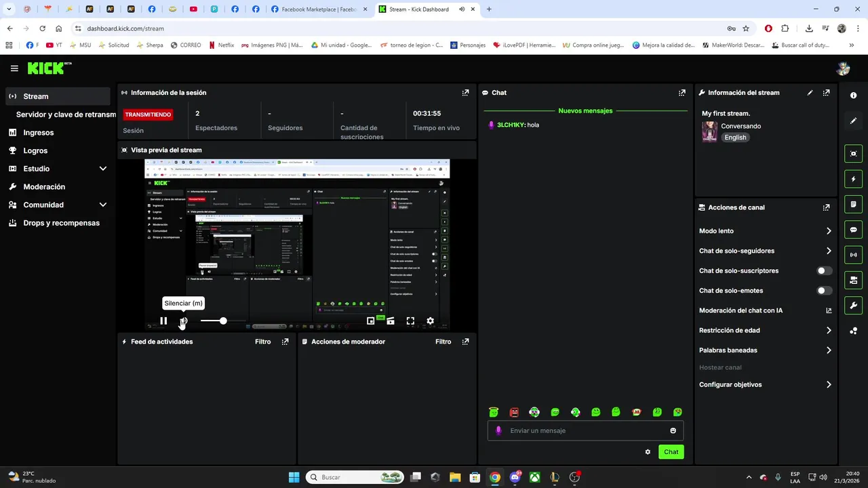The height and width of the screenshot is (488, 868).
Task: Toggle the lightning activity feed widget in sidebar
Action: 853,179
